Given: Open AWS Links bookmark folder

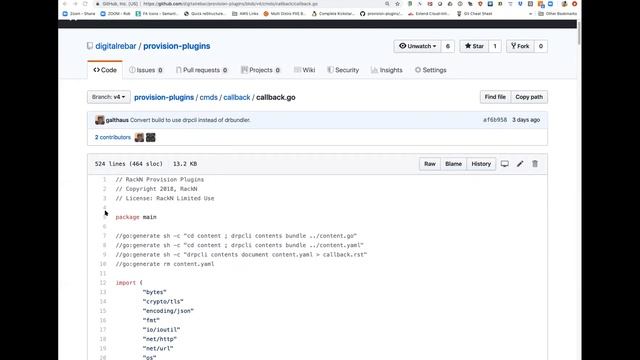Looking at the screenshot, I should 245,13.
